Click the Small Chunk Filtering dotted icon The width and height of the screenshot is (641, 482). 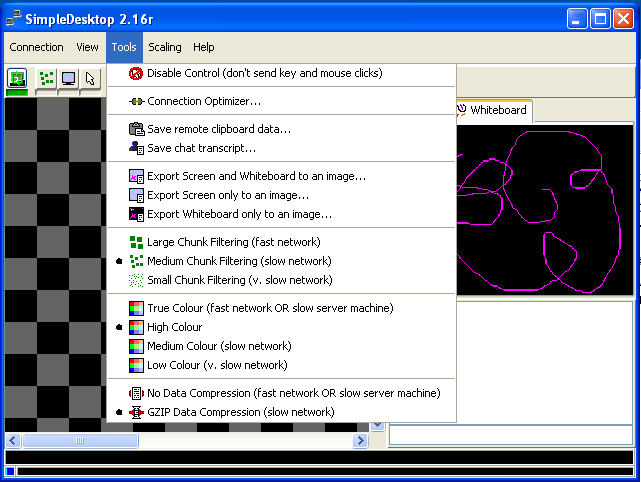(136, 280)
